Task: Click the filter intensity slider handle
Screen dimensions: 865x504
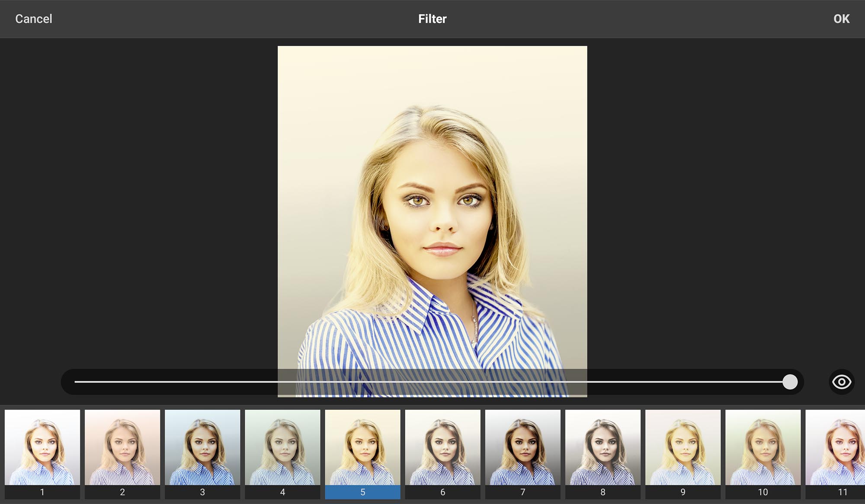Action: point(790,382)
